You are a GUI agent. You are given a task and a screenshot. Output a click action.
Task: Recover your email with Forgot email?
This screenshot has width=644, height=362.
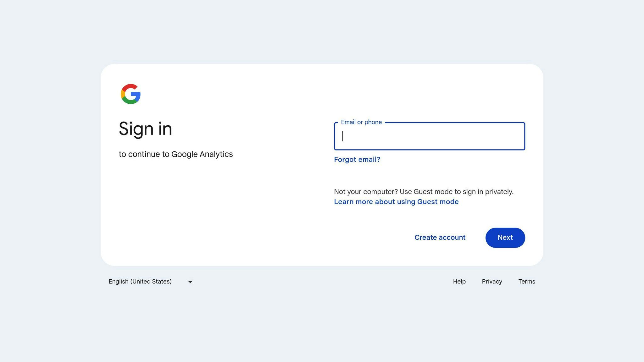pyautogui.click(x=357, y=160)
